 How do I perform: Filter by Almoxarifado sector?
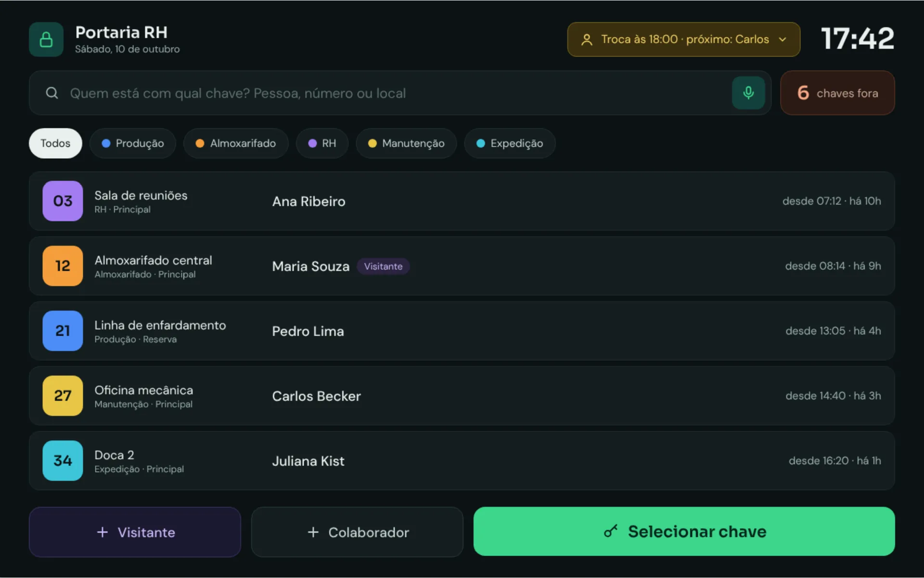click(236, 143)
